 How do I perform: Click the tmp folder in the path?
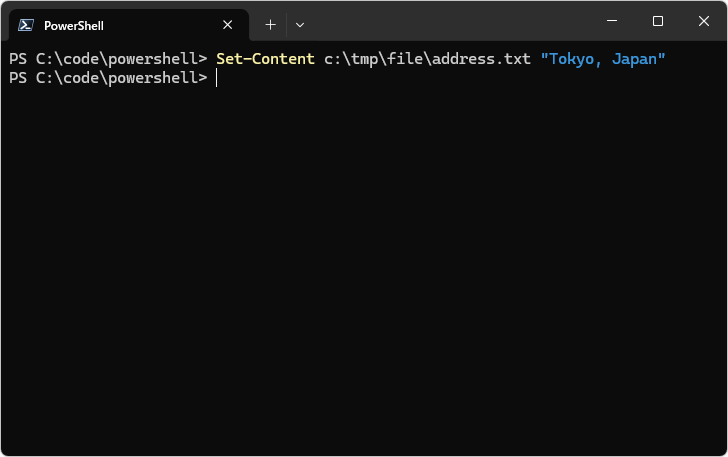(364, 59)
